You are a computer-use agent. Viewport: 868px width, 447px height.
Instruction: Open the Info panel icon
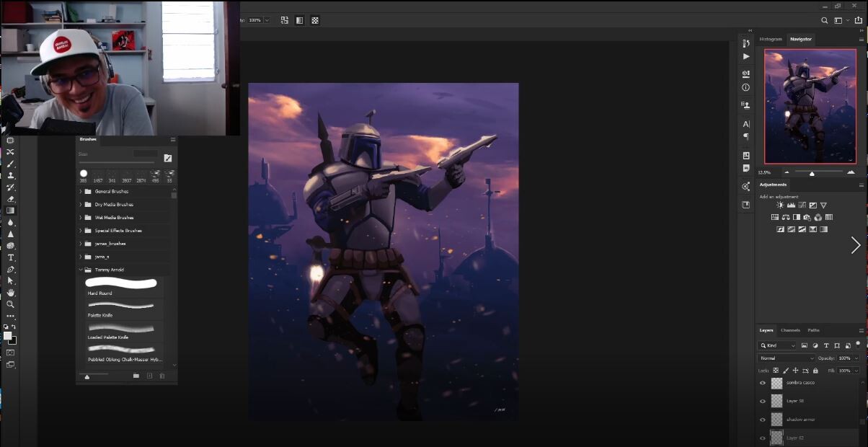pyautogui.click(x=746, y=87)
